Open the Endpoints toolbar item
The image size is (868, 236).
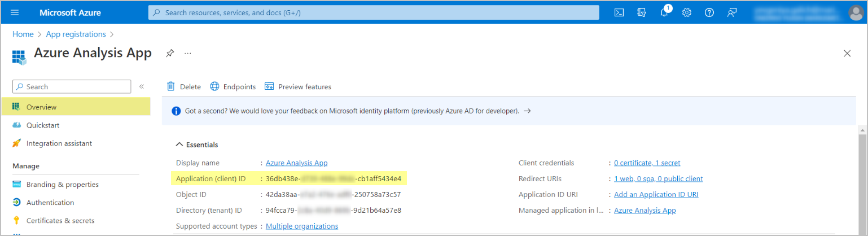233,86
